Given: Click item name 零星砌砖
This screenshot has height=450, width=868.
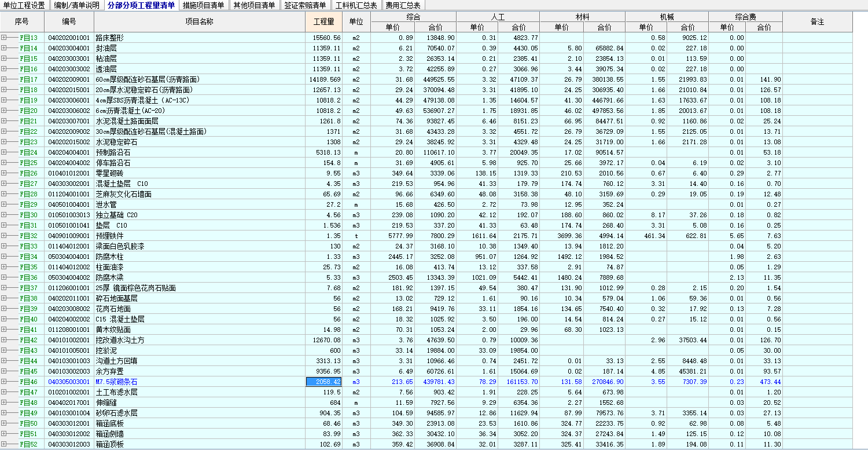Looking at the screenshot, I should [109, 173].
